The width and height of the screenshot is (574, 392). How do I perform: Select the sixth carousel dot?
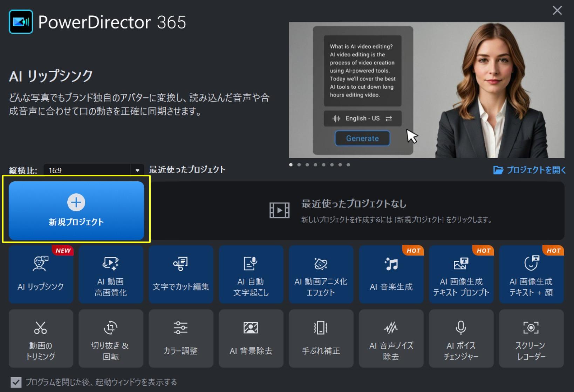pos(332,164)
